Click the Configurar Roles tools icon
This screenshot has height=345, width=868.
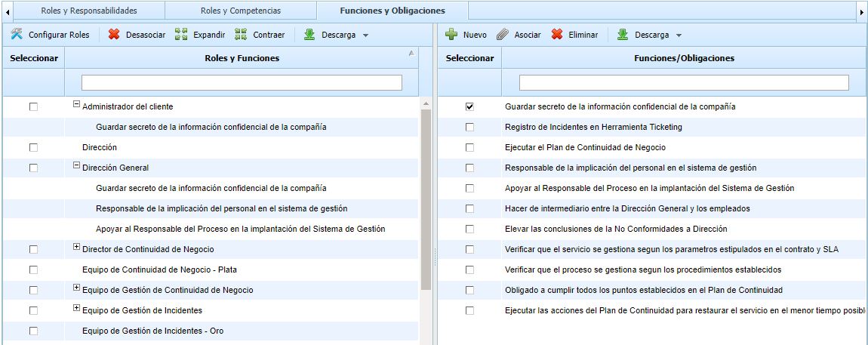tap(17, 35)
